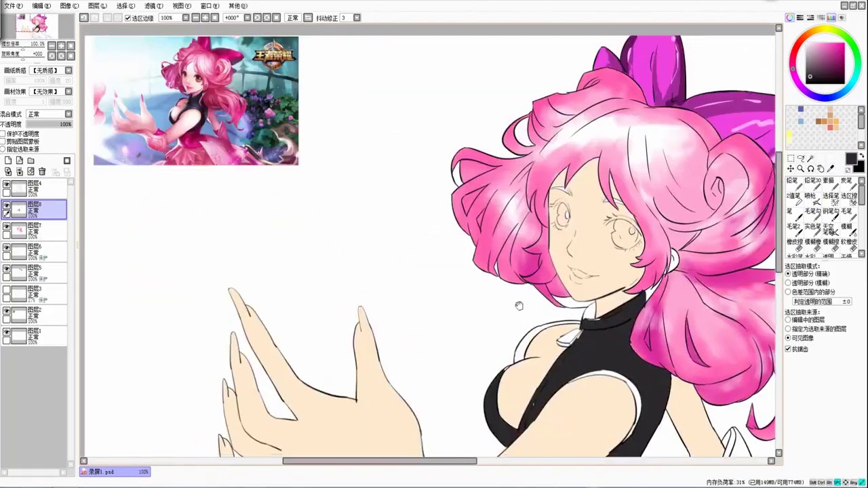Choose the 铅笔30 brush
Screen dimensions: 868x488
(812, 184)
